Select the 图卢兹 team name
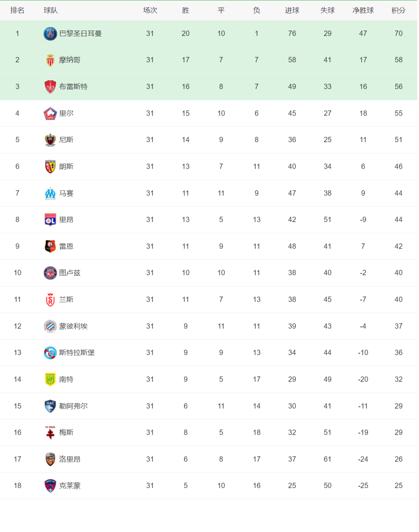 70,273
